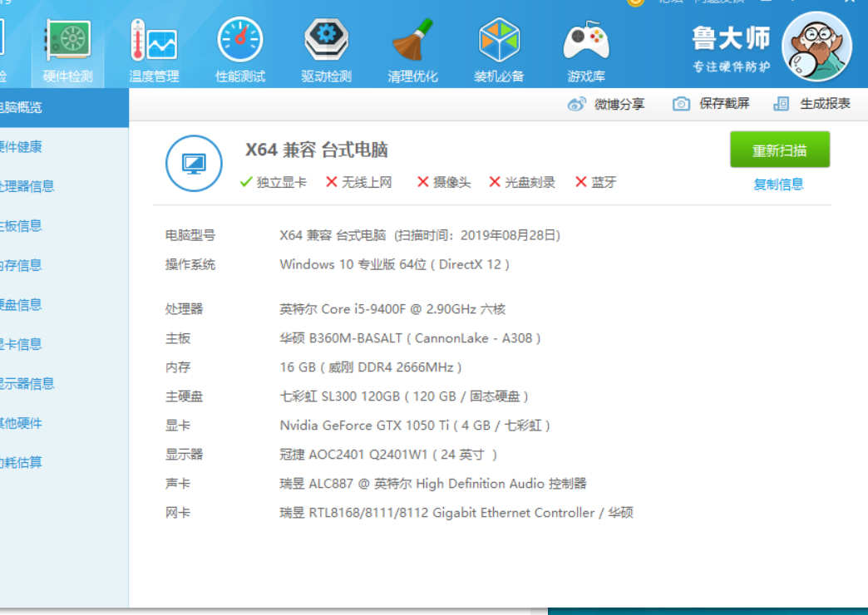Viewport: 868px width, 615px height.
Task: Select the Core i5-9400F processor value
Action: pos(392,309)
